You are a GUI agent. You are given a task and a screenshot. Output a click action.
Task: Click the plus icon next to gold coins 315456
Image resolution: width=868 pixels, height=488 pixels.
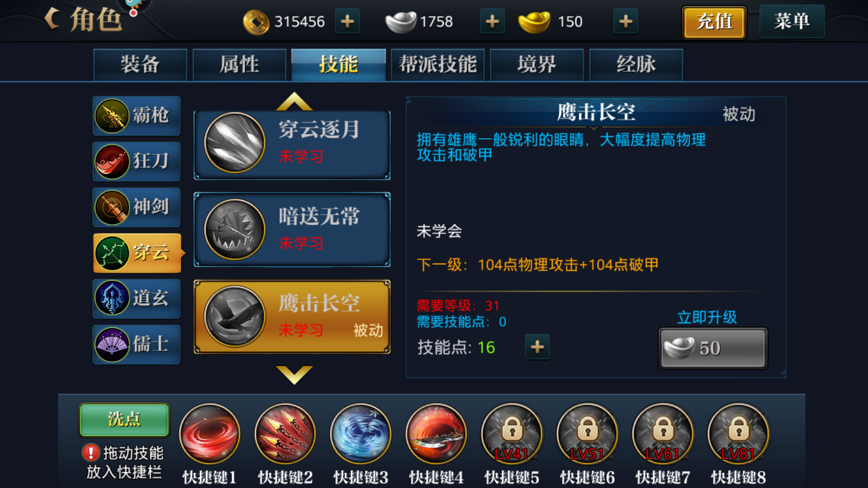[347, 22]
